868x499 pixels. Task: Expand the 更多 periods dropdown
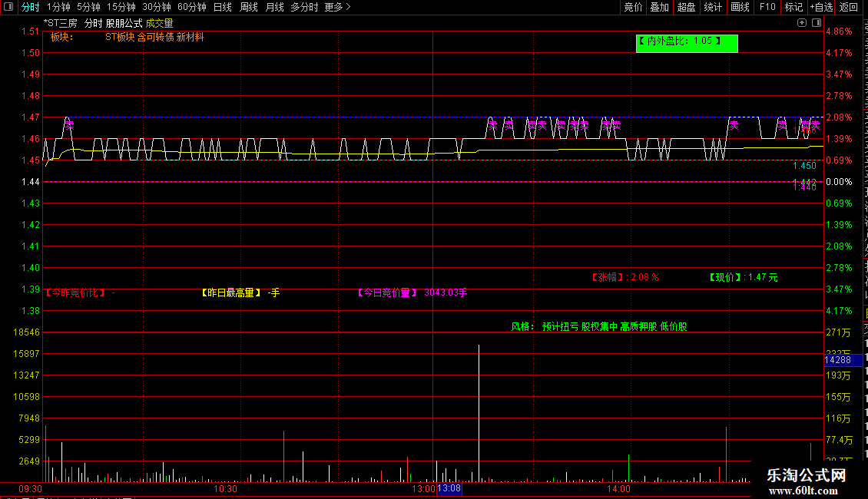pyautogui.click(x=337, y=7)
